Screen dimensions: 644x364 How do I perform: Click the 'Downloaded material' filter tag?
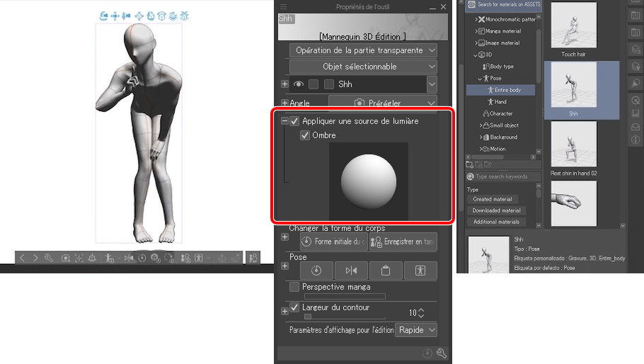[x=496, y=210]
